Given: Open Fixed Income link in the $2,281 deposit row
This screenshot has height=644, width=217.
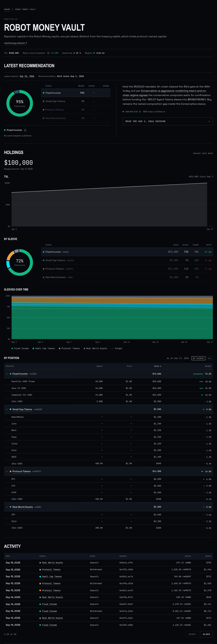Looking at the screenshot, I should pos(50,625).
